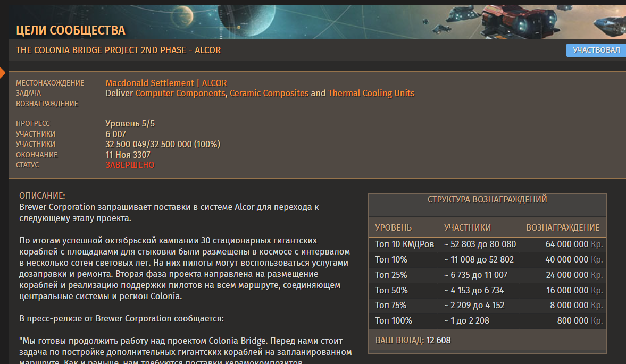This screenshot has width=626, height=364.
Task: Click the 40 000 000 Кр. reward value
Action: point(574,259)
